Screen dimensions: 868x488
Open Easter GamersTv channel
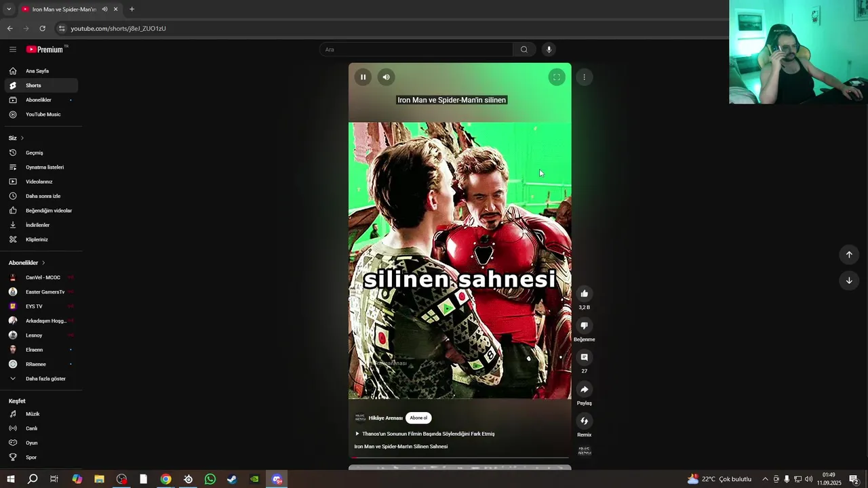[41, 292]
